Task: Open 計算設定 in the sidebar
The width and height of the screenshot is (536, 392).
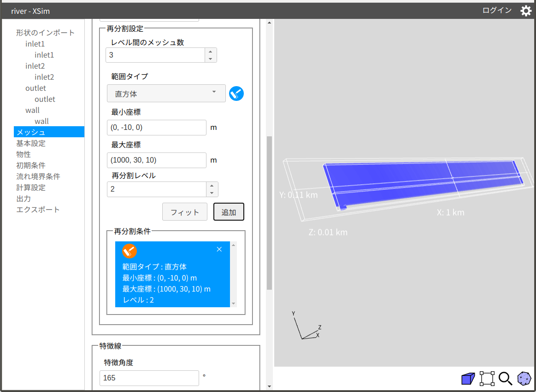Action: [x=31, y=187]
